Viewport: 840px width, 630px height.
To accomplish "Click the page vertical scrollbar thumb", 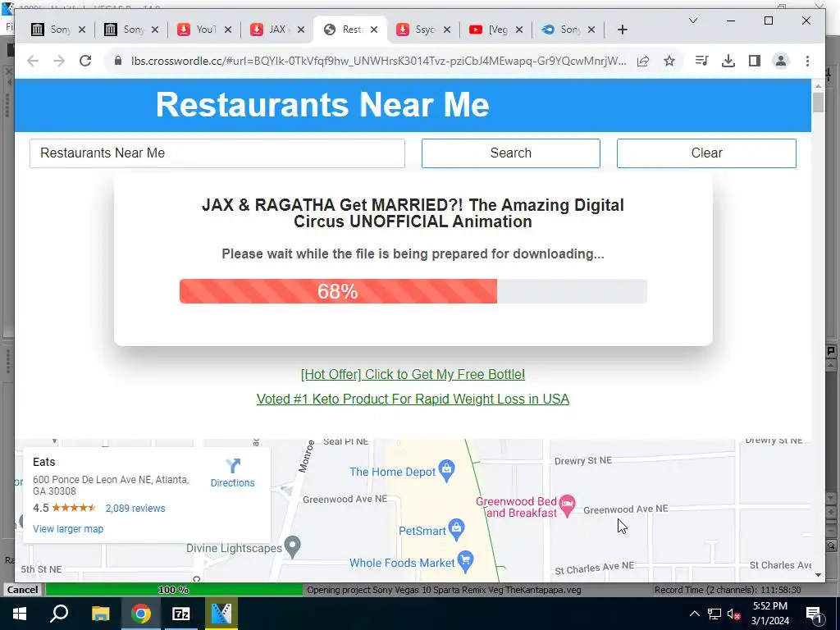I will coord(818,103).
